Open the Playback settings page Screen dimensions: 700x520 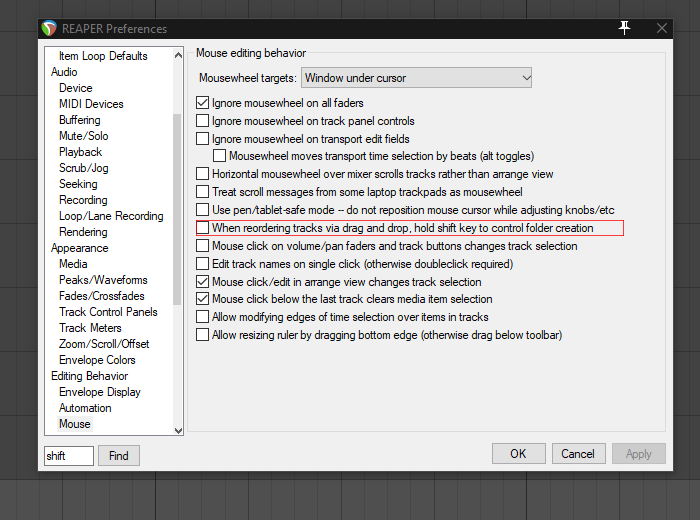80,152
